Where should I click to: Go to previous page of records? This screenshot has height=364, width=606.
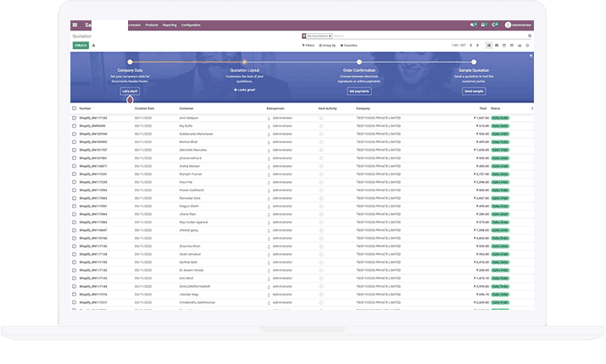(472, 45)
